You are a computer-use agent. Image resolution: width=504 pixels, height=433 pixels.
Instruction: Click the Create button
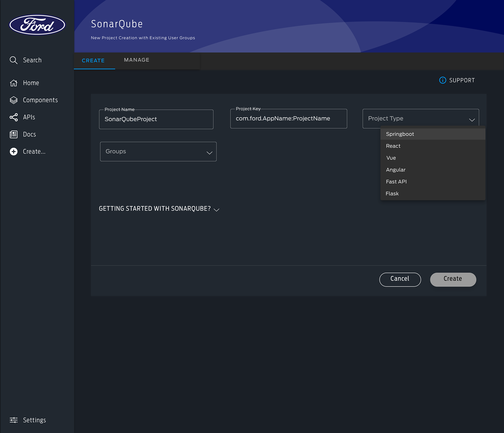tap(453, 279)
